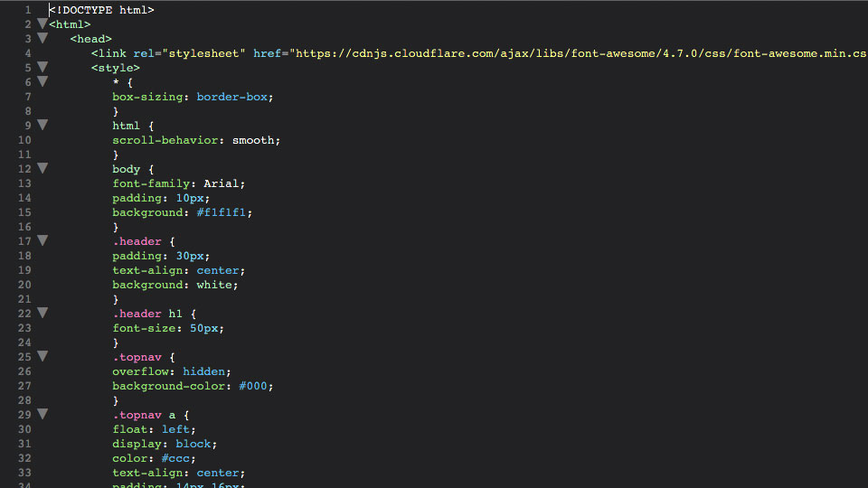Click the overflow property name
Viewport: 868px width, 488px height.
(140, 371)
